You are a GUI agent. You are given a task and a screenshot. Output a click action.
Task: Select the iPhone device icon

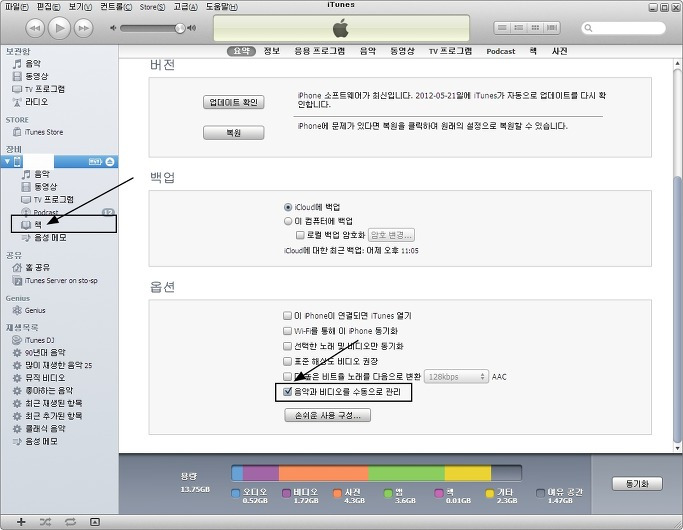[17, 162]
